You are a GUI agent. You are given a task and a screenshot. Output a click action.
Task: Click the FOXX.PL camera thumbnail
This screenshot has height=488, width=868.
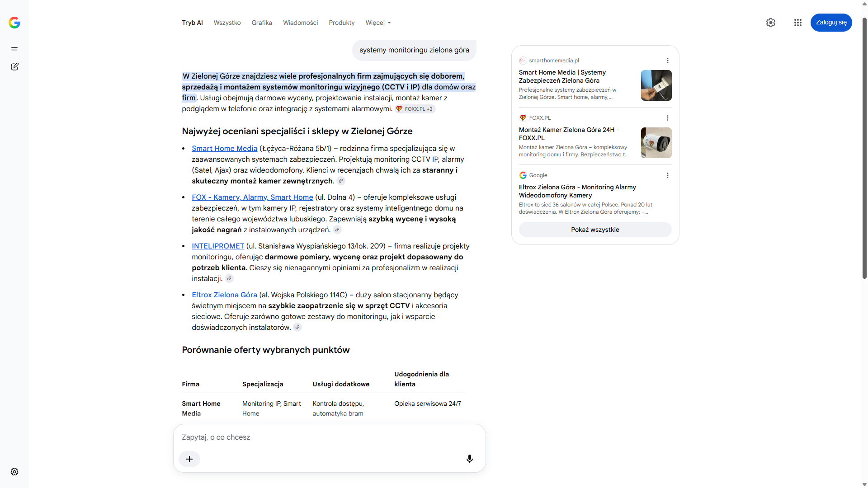pos(656,143)
